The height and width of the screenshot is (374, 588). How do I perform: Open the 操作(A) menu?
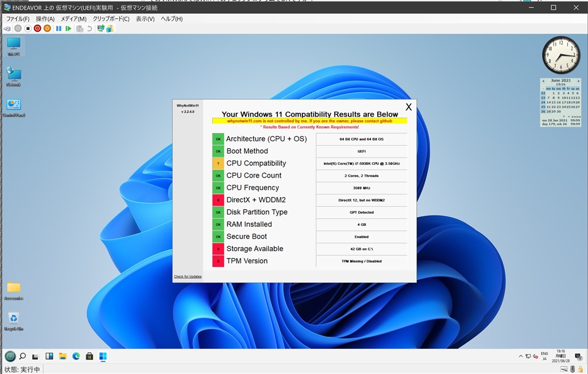(x=45, y=19)
